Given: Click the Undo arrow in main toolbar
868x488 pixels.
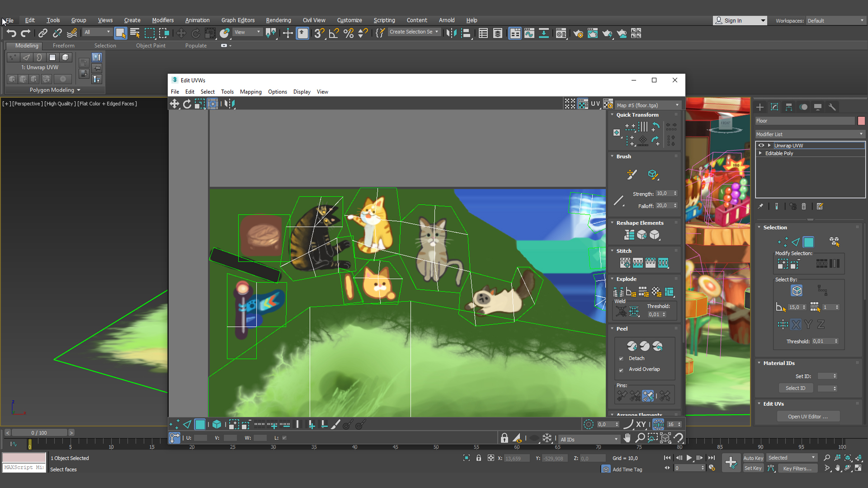Looking at the screenshot, I should coord(11,33).
